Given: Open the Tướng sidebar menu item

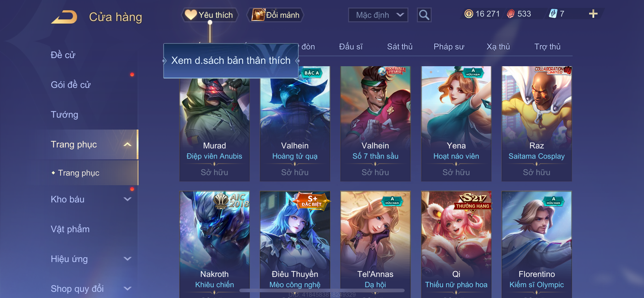Looking at the screenshot, I should click(64, 115).
